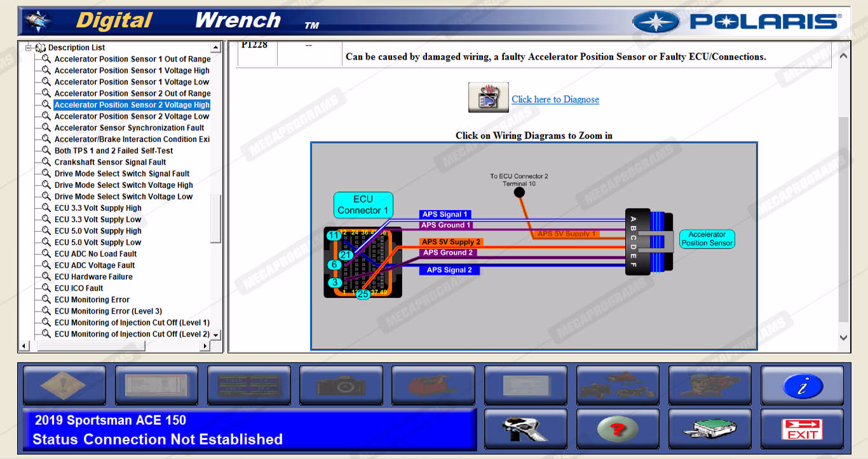Viewport: 868px width, 459px height.
Task: Click the diagnose icon beside the link
Action: point(488,98)
